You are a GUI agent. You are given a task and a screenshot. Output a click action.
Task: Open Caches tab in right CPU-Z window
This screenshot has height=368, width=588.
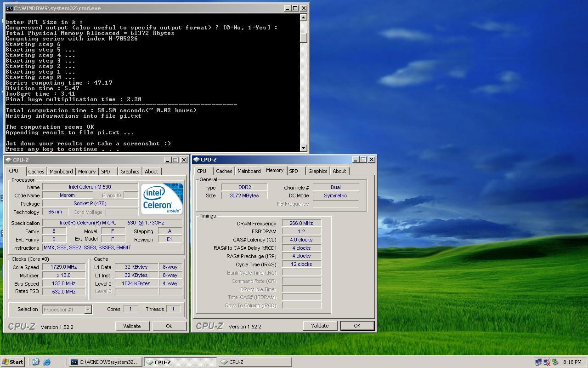(224, 171)
